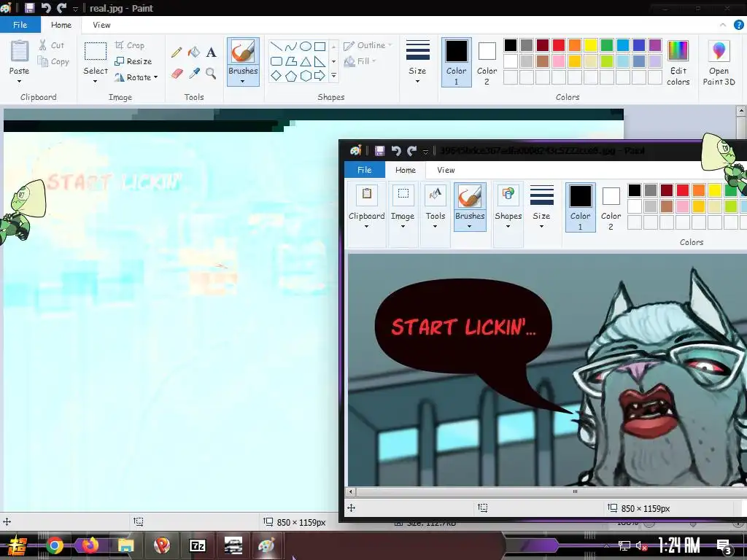Click Save icon in front Paint window

379,151
